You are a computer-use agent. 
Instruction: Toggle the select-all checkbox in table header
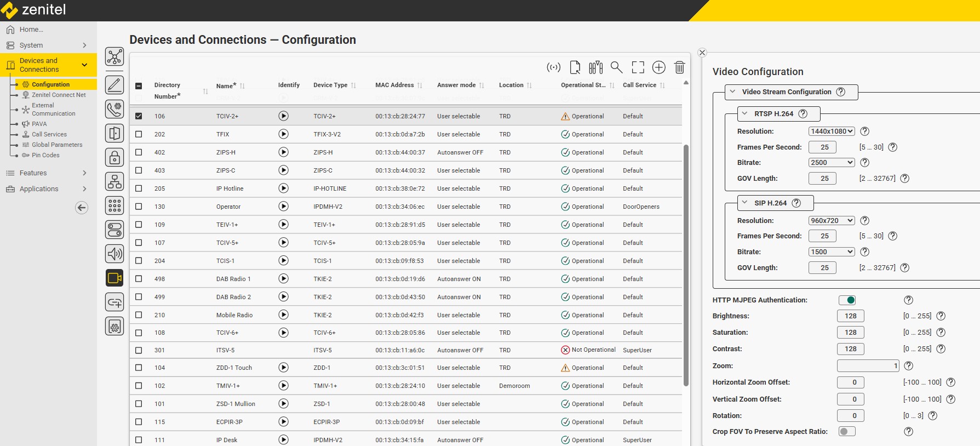(x=139, y=86)
